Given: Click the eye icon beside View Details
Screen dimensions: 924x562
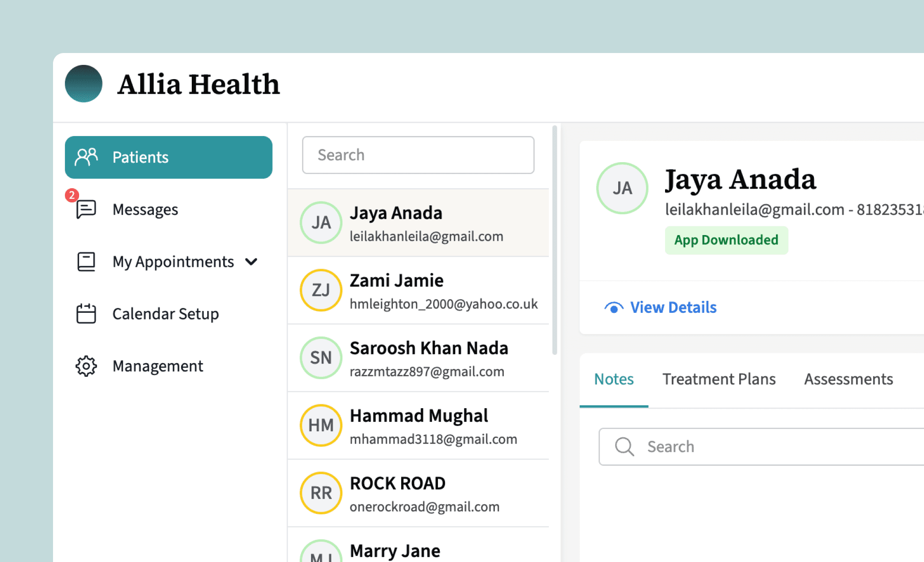Looking at the screenshot, I should tap(614, 308).
